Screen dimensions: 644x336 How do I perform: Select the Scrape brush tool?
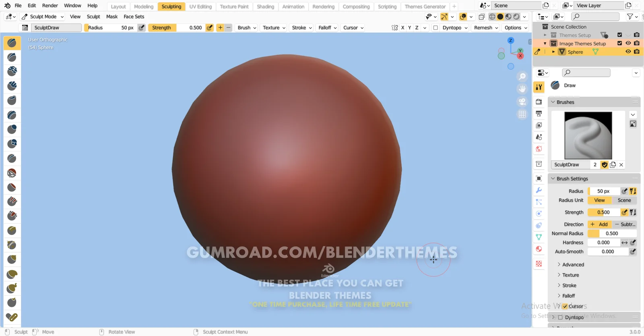12,216
